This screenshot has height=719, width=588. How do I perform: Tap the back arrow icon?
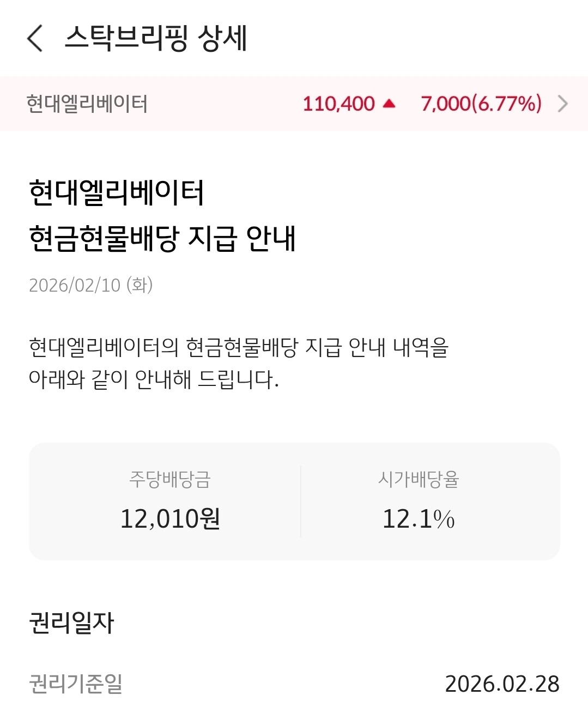coord(35,39)
